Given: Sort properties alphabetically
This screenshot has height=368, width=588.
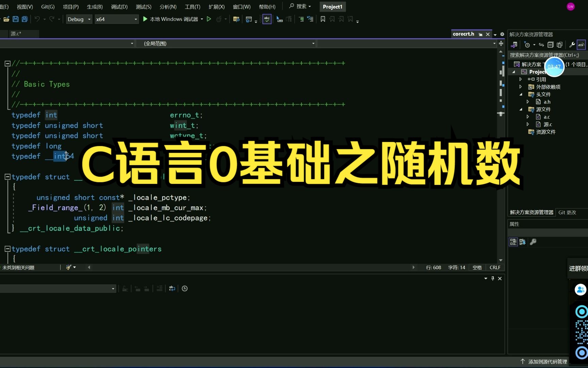Looking at the screenshot, I should (523, 242).
